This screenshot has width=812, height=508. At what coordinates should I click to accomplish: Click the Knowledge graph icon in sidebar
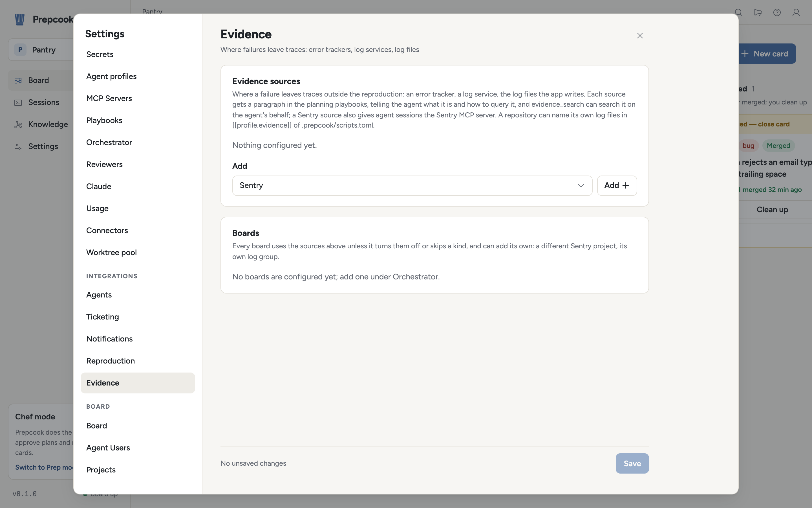[x=18, y=125]
